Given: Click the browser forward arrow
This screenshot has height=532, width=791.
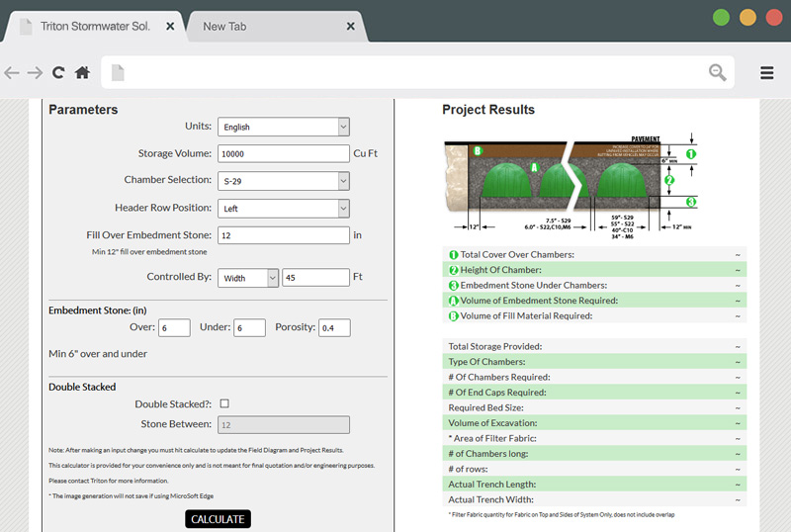Looking at the screenshot, I should (35, 72).
